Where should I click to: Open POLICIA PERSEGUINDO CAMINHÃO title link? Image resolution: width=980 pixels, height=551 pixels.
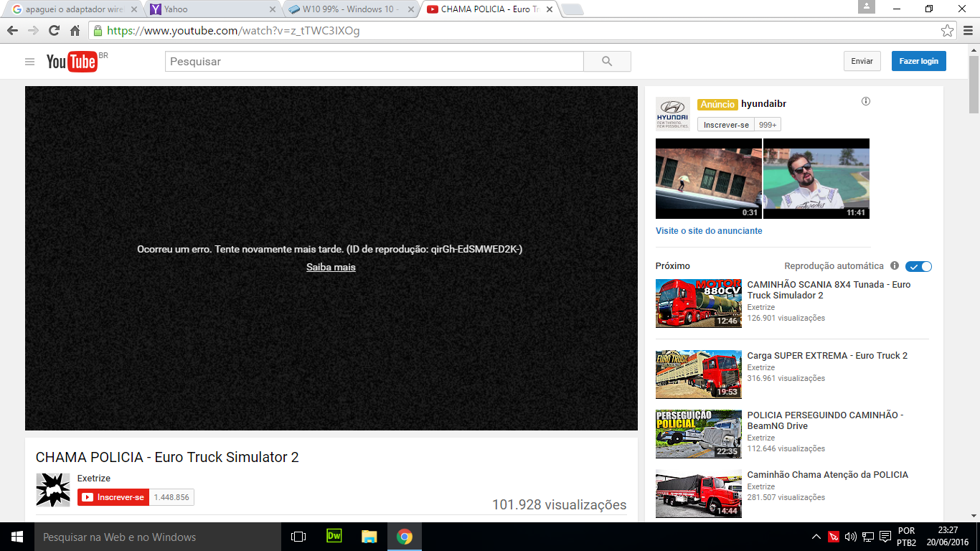825,420
